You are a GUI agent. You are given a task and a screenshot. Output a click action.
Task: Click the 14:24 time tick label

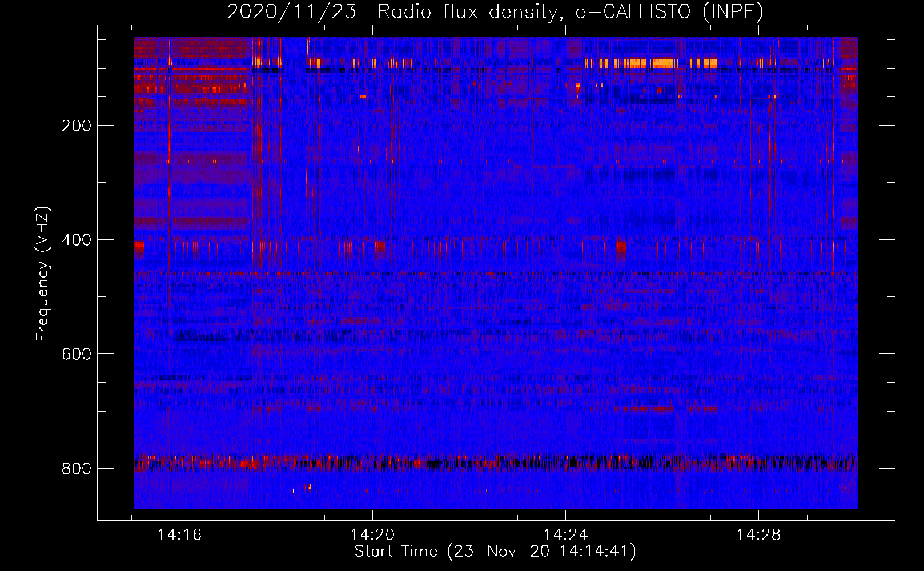565,535
